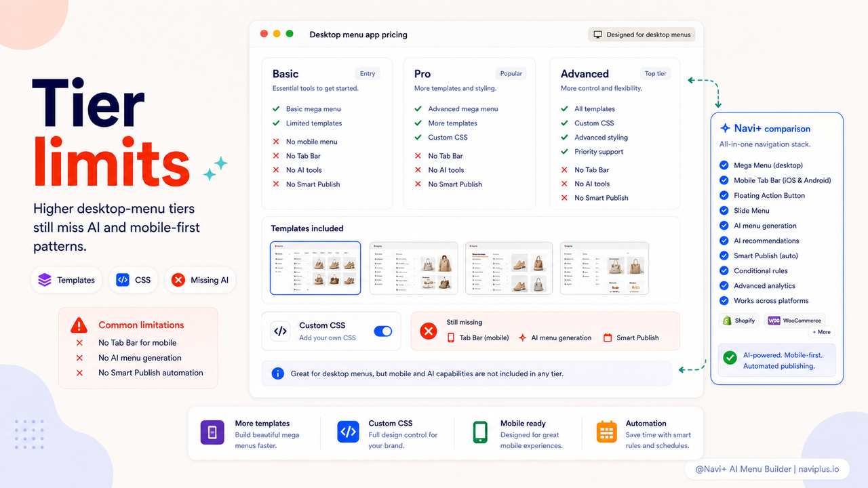Select the fourth template thumbnail
This screenshot has width=868, height=488.
[x=604, y=268]
